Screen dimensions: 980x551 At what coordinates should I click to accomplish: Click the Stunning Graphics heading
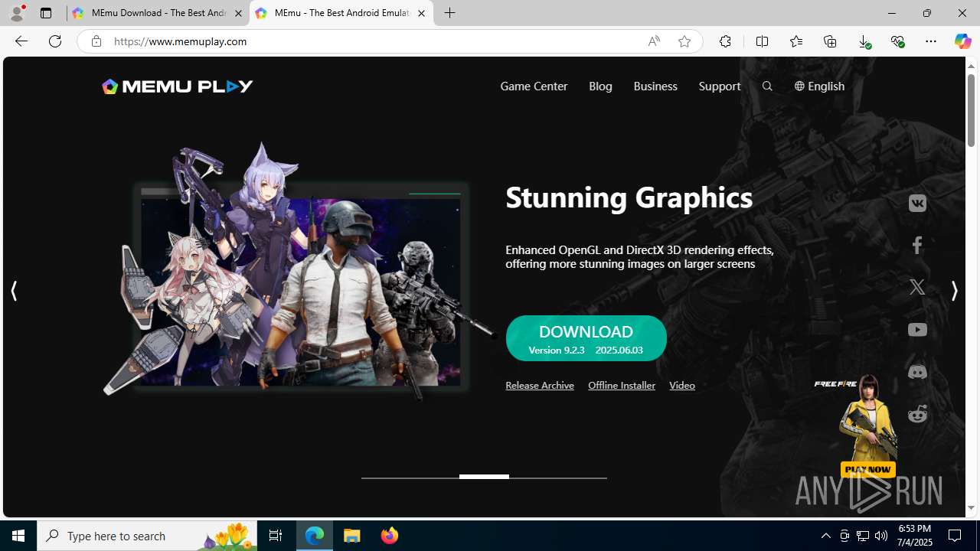click(629, 197)
